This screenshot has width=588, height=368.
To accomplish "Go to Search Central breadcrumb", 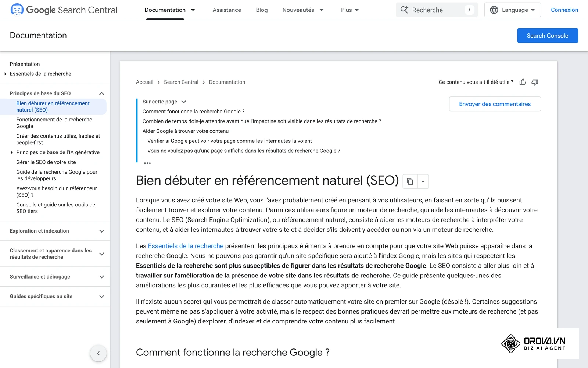I will click(x=181, y=82).
